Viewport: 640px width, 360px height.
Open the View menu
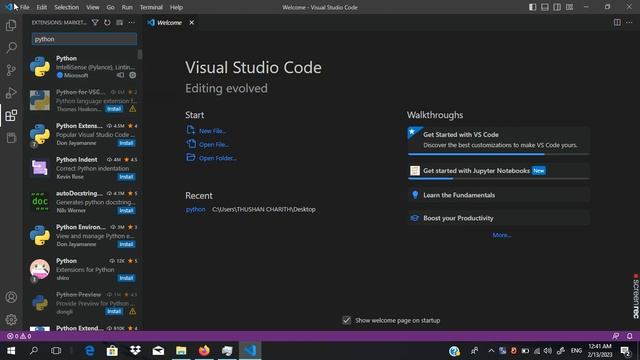pyautogui.click(x=93, y=7)
